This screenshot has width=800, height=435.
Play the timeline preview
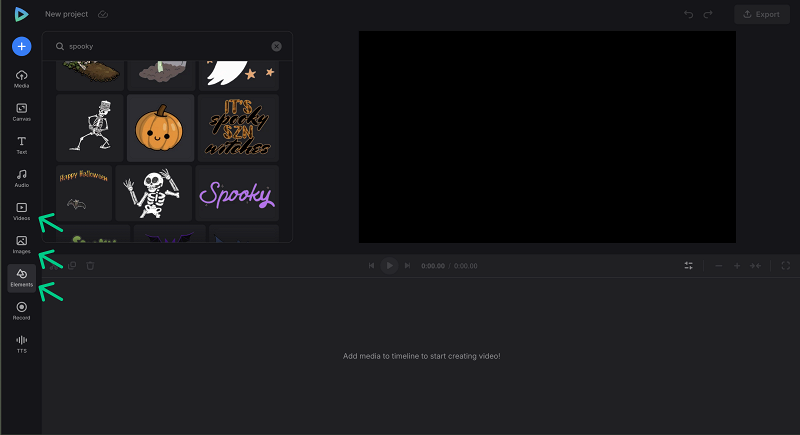click(390, 265)
